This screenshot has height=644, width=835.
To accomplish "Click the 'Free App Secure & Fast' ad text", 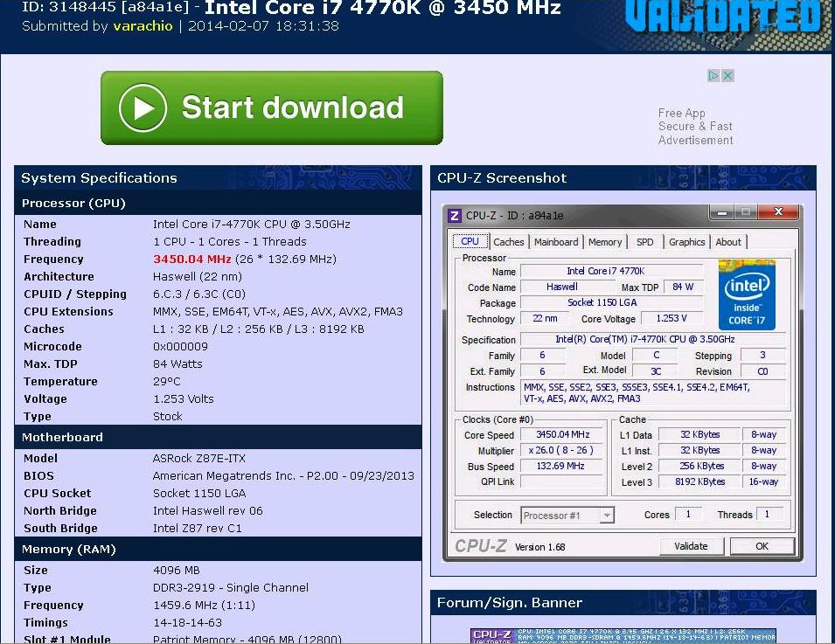I will [695, 120].
